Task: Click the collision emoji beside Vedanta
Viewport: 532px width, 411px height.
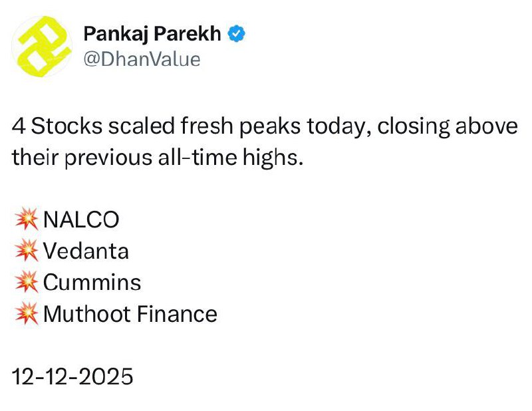Action: point(26,251)
